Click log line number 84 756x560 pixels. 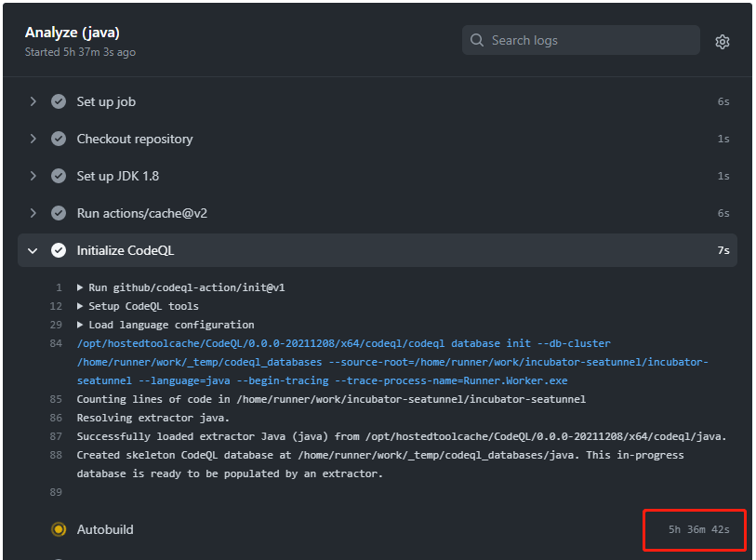(56, 343)
